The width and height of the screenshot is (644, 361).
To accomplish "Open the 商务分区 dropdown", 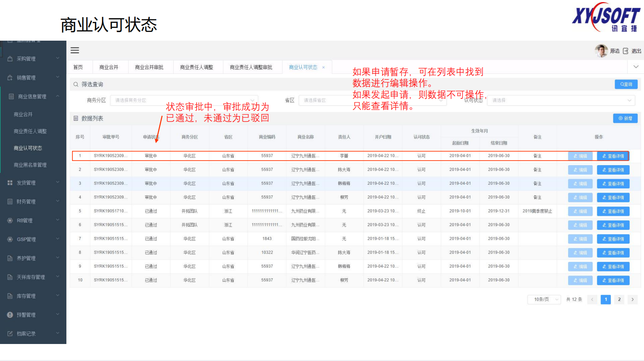I will [184, 100].
